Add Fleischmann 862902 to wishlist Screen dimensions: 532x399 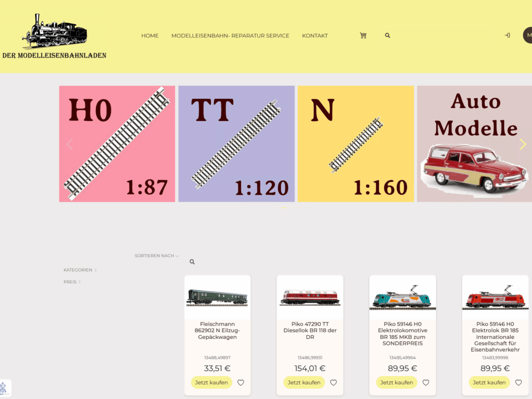[241, 383]
